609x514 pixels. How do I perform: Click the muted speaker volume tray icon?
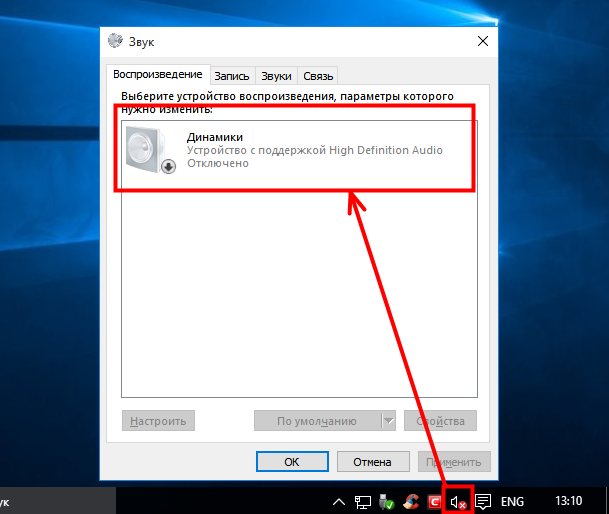tap(458, 500)
